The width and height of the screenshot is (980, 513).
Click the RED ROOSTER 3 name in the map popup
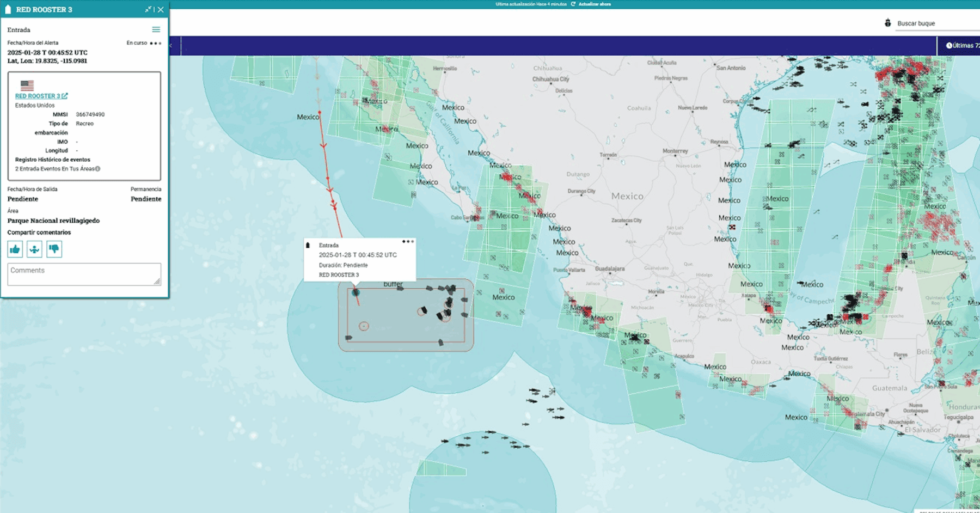[339, 275]
